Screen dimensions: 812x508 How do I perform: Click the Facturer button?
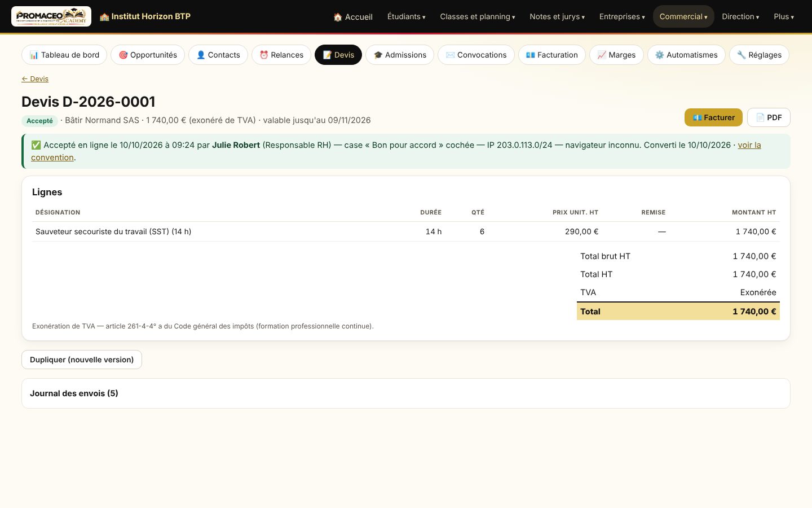(x=713, y=117)
